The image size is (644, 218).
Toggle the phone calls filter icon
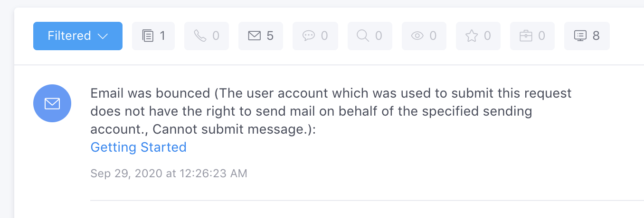[x=200, y=36]
